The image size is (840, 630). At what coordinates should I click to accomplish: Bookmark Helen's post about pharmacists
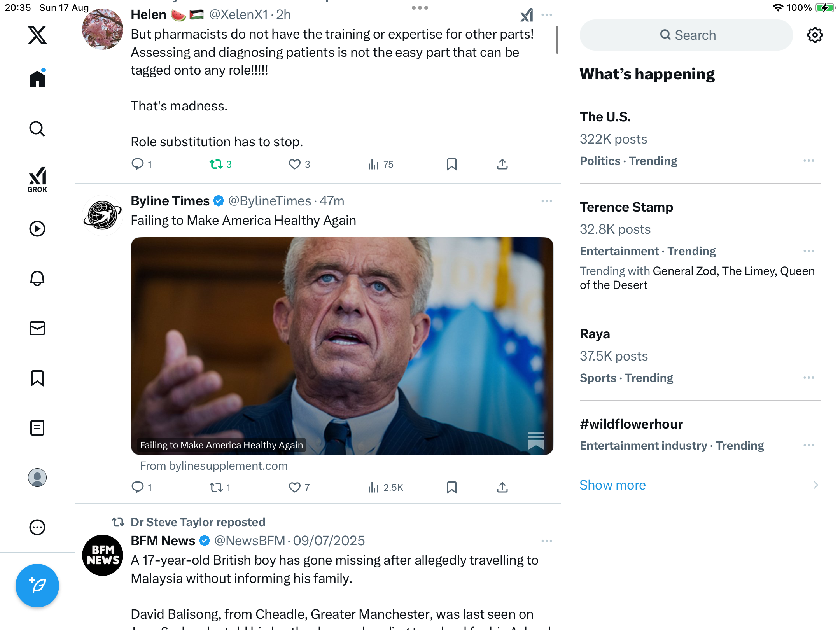pyautogui.click(x=451, y=164)
